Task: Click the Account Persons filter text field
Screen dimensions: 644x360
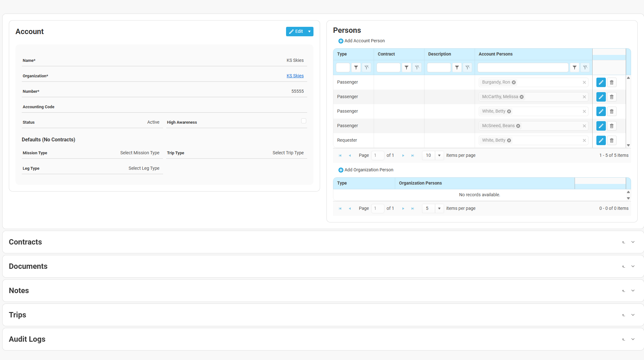Action: point(523,68)
